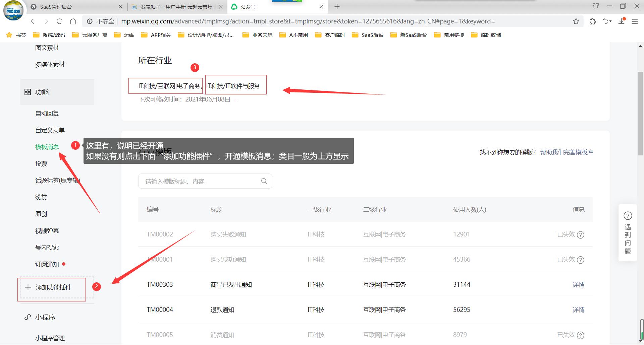Click the 功能 grid icon
Viewport: 644px width, 345px height.
[28, 92]
